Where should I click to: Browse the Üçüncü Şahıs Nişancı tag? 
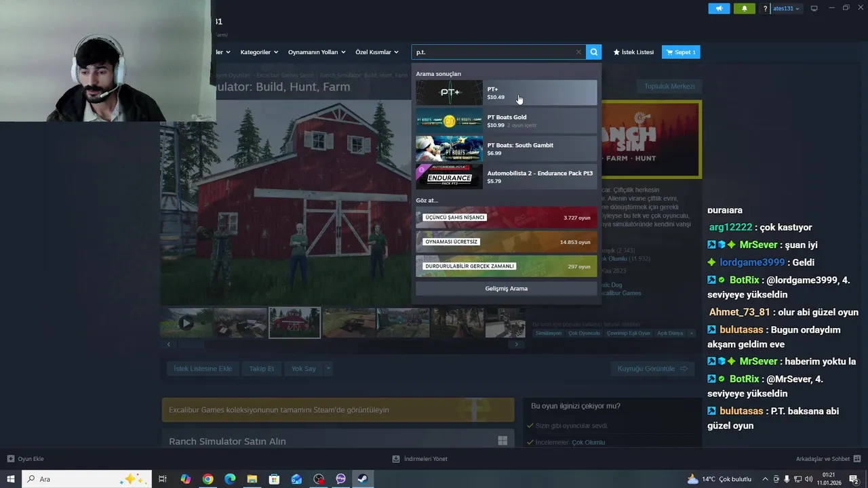coord(506,218)
